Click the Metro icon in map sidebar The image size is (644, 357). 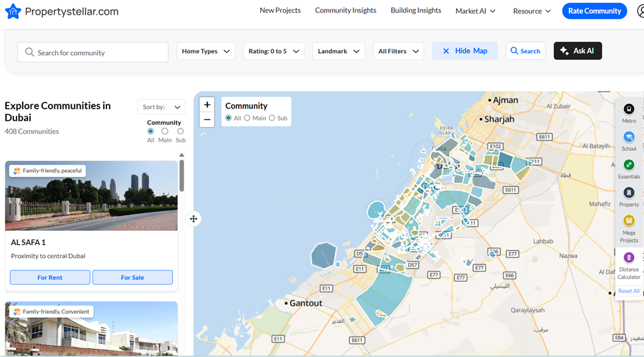click(x=629, y=110)
